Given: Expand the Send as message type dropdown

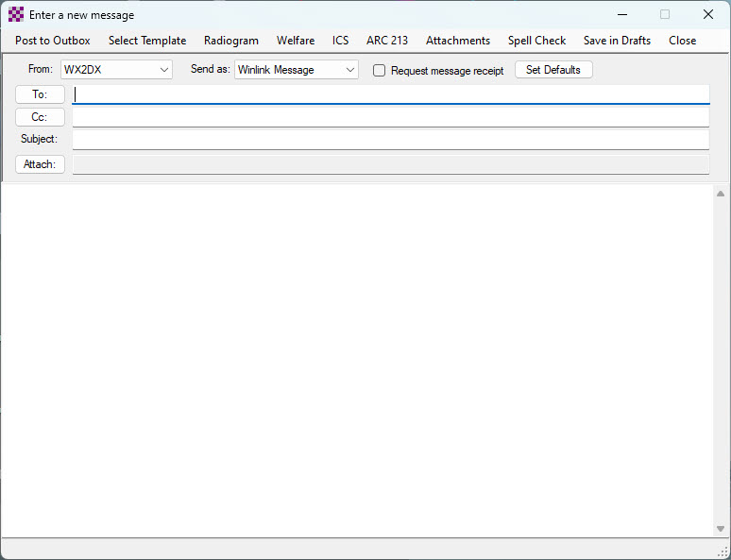Looking at the screenshot, I should (x=350, y=70).
